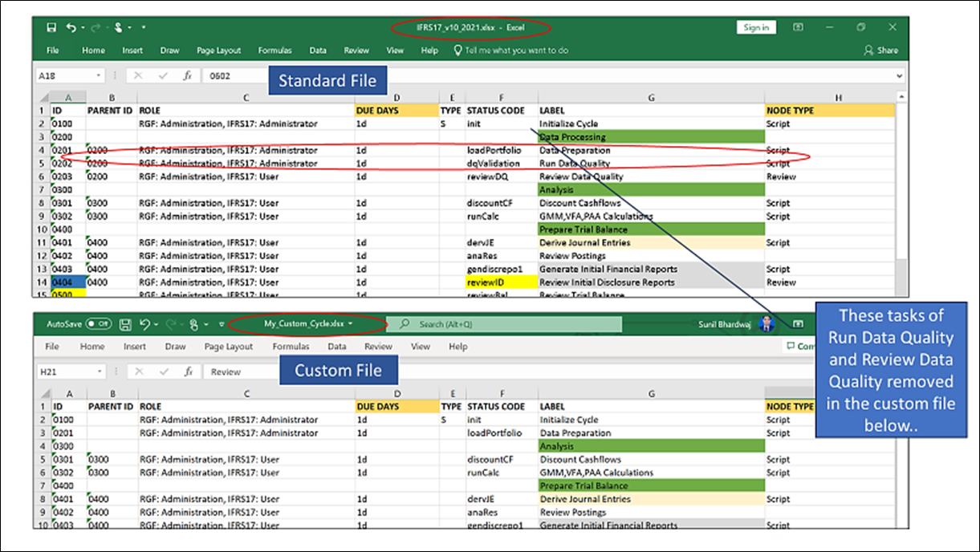Click the Save icon on Quick Access Toolbar
This screenshot has width=980, height=552.
[51, 26]
